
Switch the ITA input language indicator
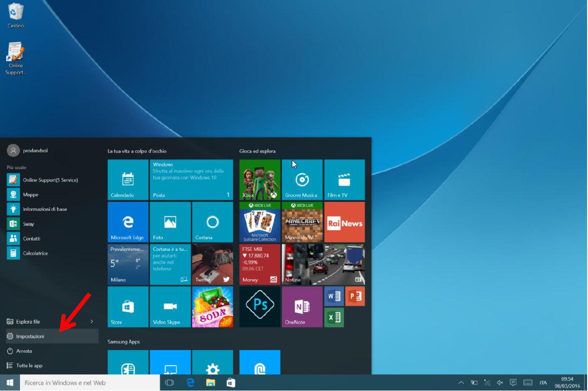[543, 383]
